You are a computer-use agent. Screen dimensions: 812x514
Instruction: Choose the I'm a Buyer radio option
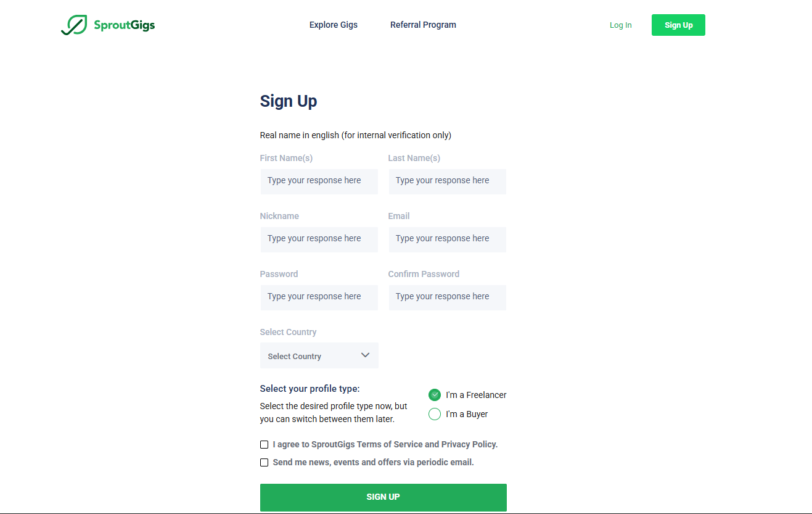coord(435,414)
